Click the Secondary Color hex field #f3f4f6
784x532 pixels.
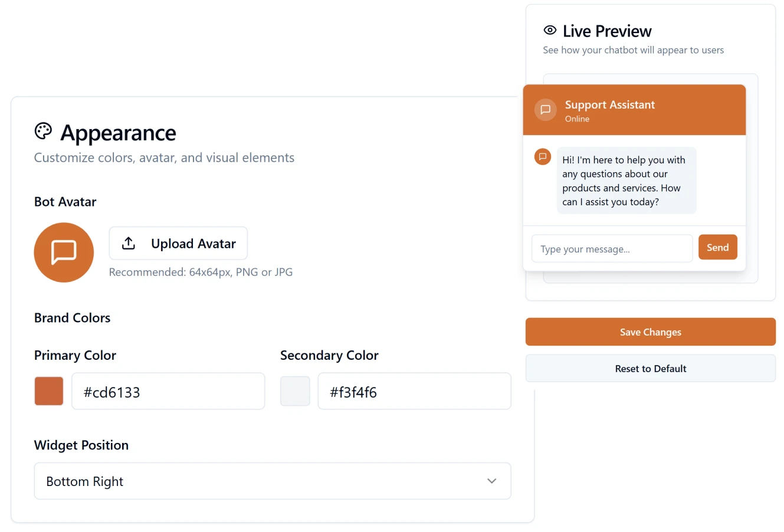point(414,392)
